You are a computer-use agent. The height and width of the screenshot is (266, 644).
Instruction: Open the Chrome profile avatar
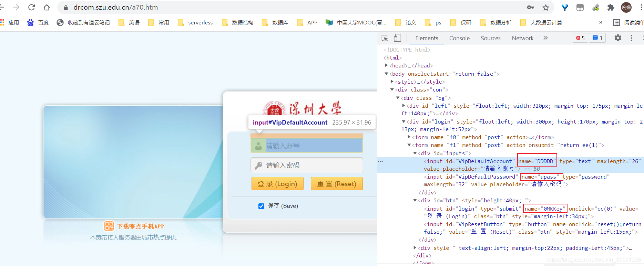(x=626, y=7)
